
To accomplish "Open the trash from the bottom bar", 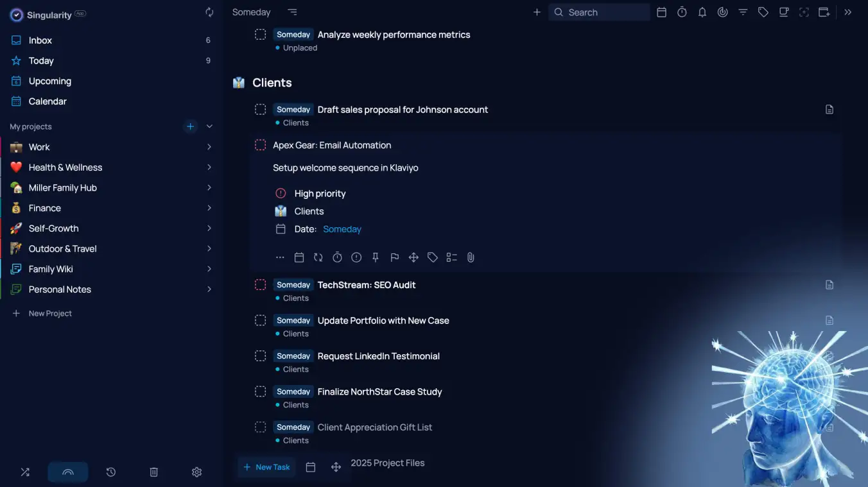I will click(x=153, y=472).
